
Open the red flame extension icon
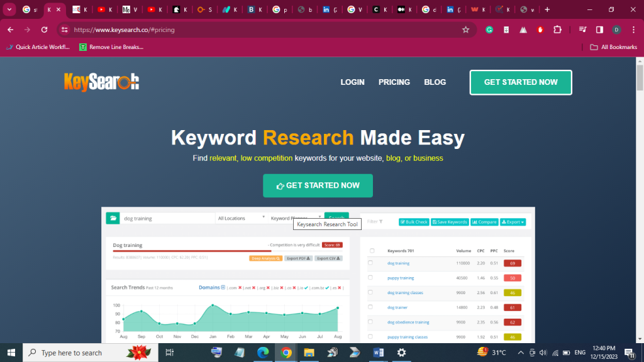coord(540,30)
